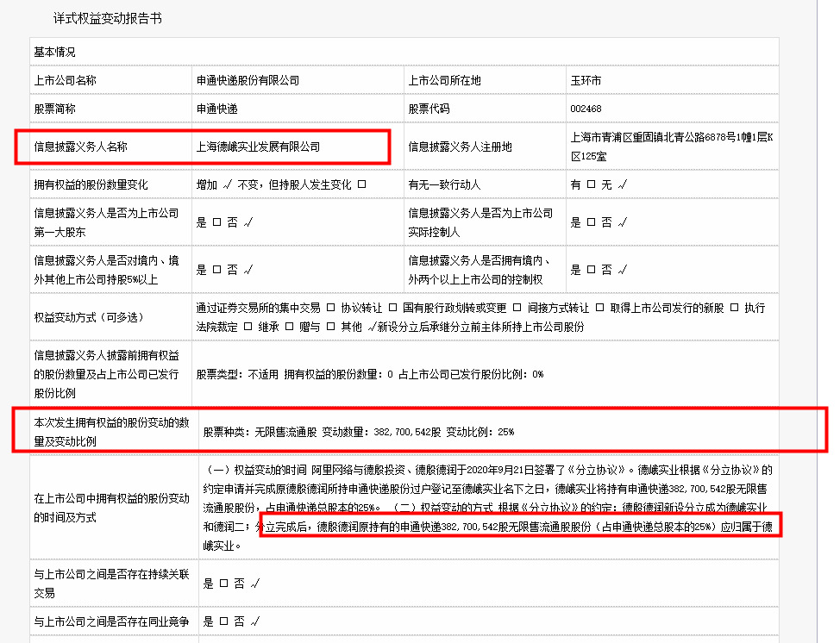Check 是 box for 同业竞争 row

224,621
